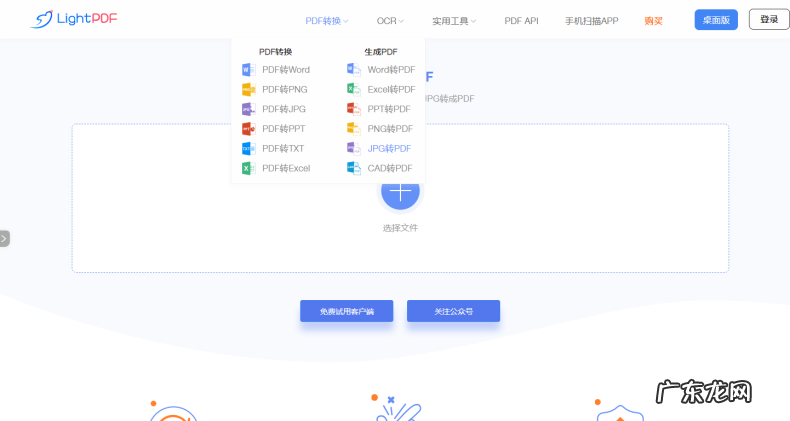
Task: Click the blue plus upload circle
Action: pos(400,193)
